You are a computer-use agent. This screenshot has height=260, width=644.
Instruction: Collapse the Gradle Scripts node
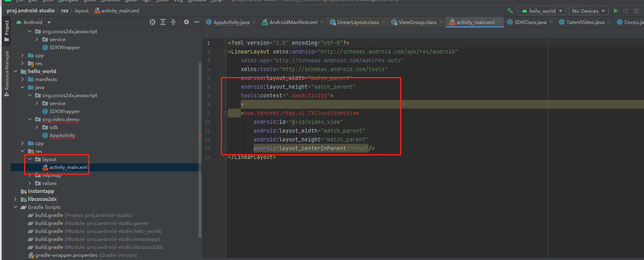click(x=15, y=207)
